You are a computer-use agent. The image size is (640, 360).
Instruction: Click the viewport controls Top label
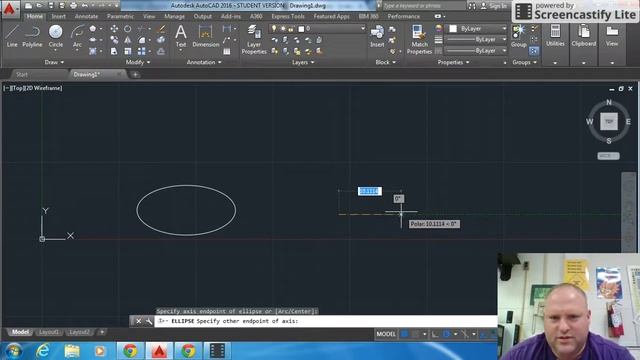click(18, 88)
